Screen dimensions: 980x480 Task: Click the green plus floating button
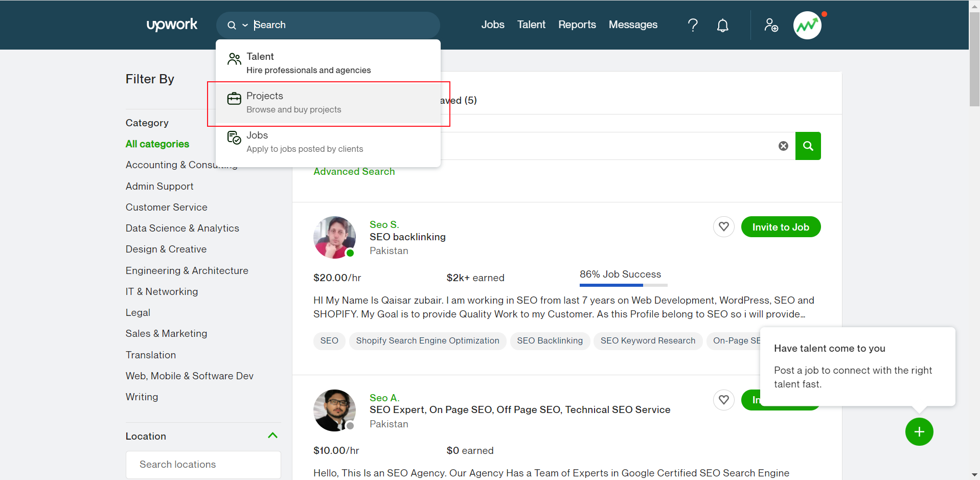click(x=919, y=432)
